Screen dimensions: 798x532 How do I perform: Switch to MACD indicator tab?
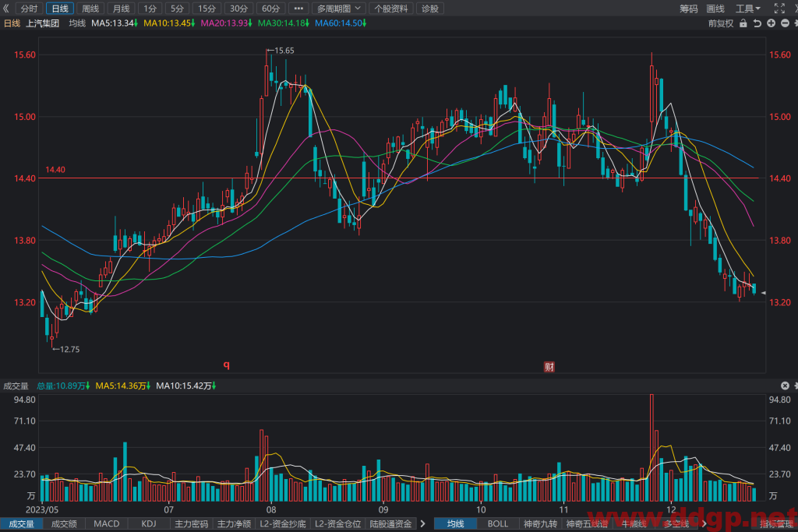(106, 524)
